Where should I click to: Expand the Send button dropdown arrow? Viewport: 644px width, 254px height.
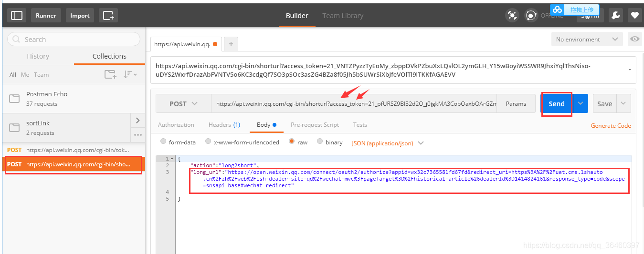click(580, 103)
